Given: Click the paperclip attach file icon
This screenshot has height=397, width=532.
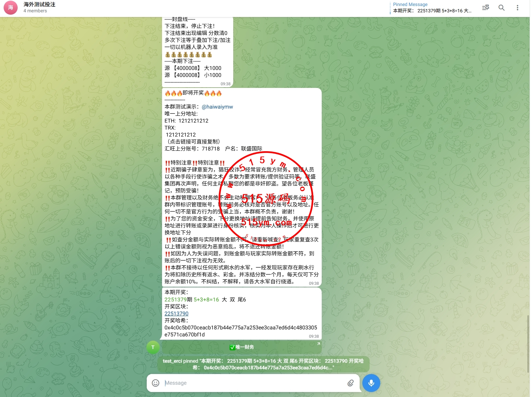Looking at the screenshot, I should 350,383.
